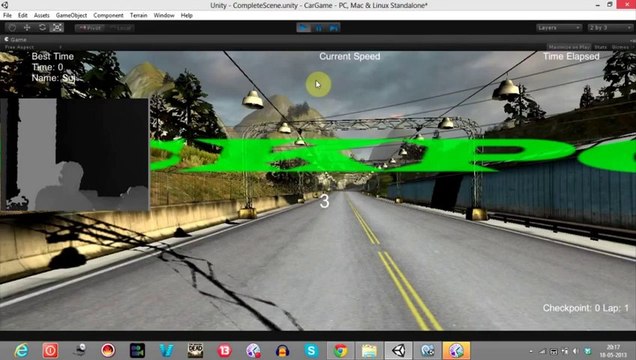
Task: Select the Hand tool in toolbar
Action: click(x=12, y=28)
